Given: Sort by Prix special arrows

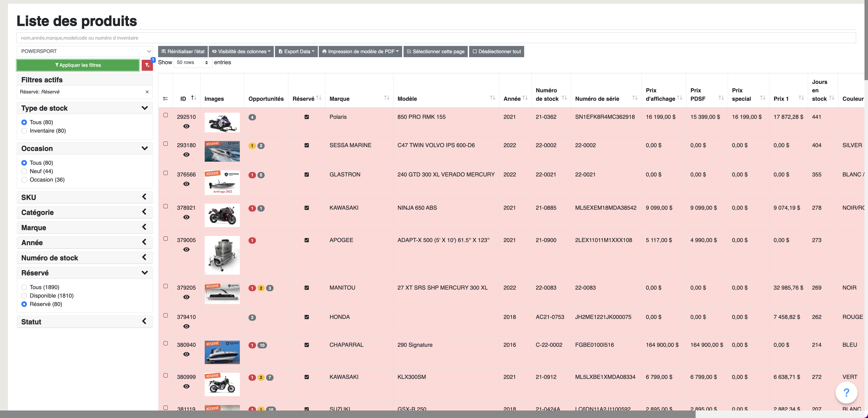Looking at the screenshot, I should 763,98.
